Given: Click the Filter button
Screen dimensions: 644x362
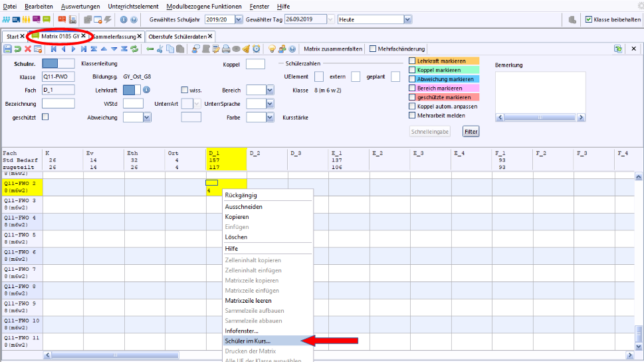Looking at the screenshot, I should tap(471, 132).
